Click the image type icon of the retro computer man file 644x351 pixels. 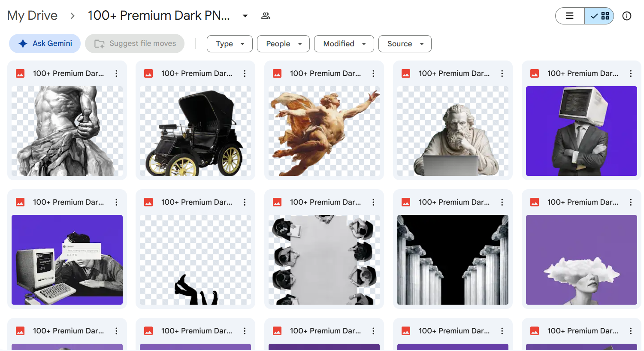point(20,202)
